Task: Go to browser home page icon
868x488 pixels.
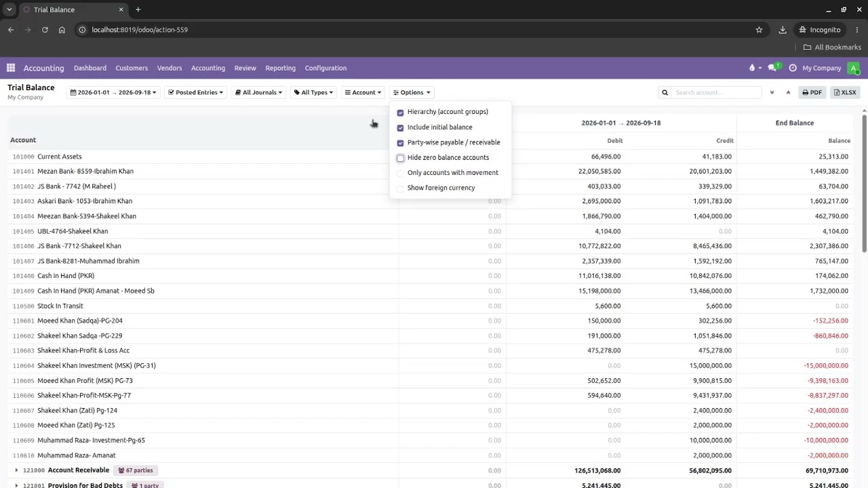Action: click(62, 30)
